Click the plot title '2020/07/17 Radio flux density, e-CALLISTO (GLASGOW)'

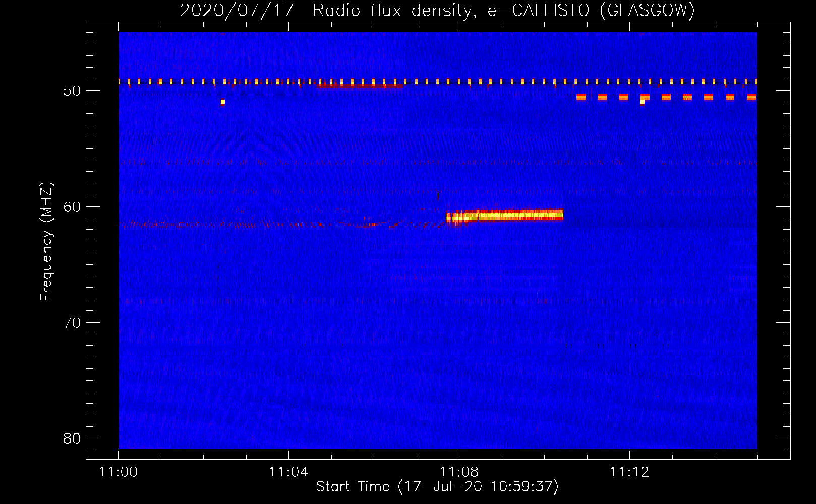click(x=437, y=10)
